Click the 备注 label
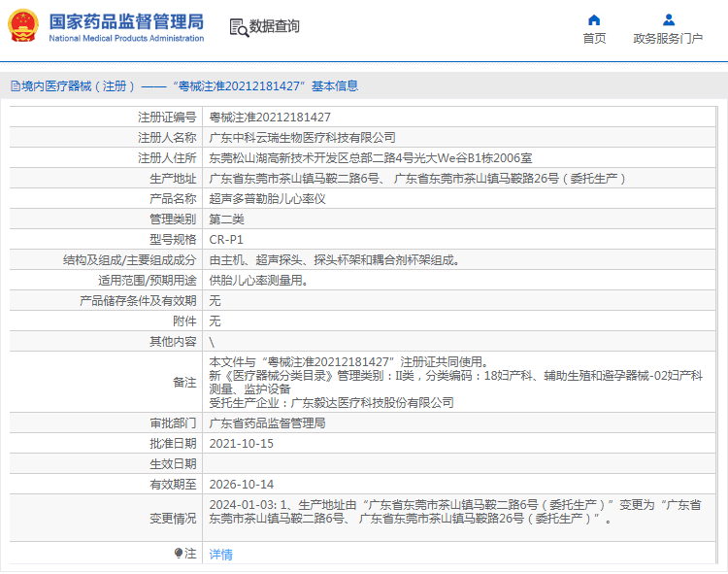728x574 pixels. (x=184, y=383)
